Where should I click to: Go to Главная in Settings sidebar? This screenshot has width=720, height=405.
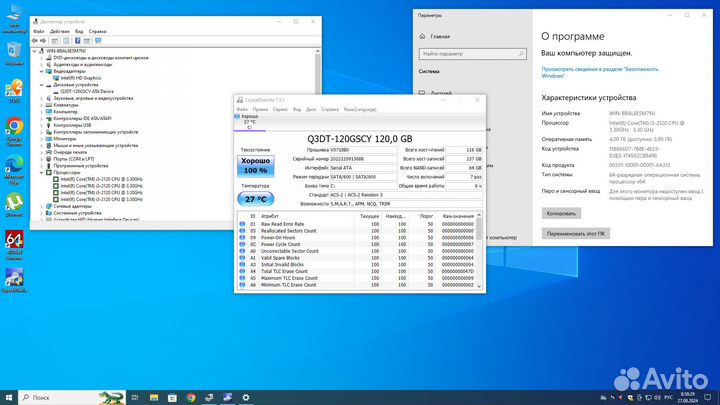coord(440,36)
